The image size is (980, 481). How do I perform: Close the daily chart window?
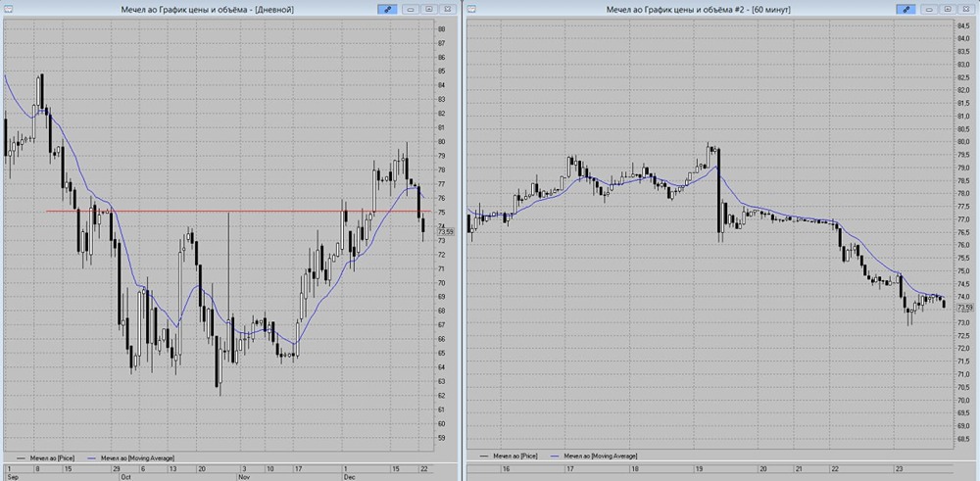pyautogui.click(x=448, y=10)
